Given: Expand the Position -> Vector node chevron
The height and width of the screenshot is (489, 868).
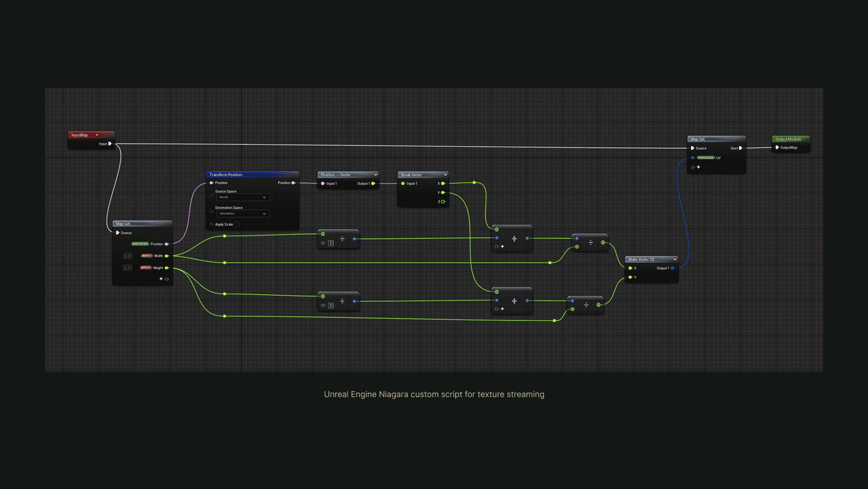Looking at the screenshot, I should pos(375,175).
